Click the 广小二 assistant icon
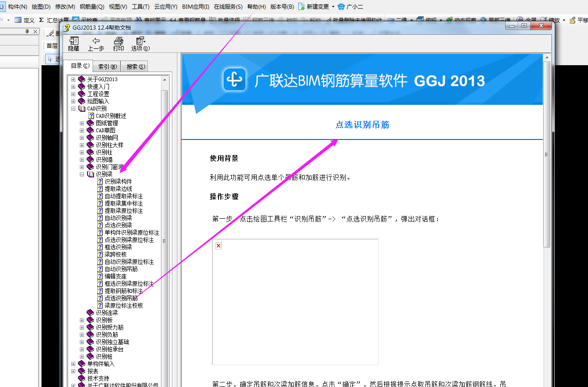The image size is (588, 387). pyautogui.click(x=341, y=7)
